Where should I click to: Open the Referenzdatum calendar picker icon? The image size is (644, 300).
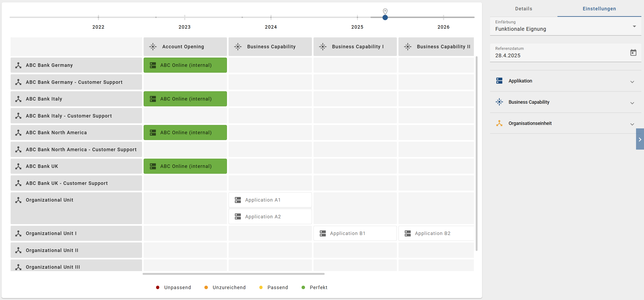(x=634, y=52)
